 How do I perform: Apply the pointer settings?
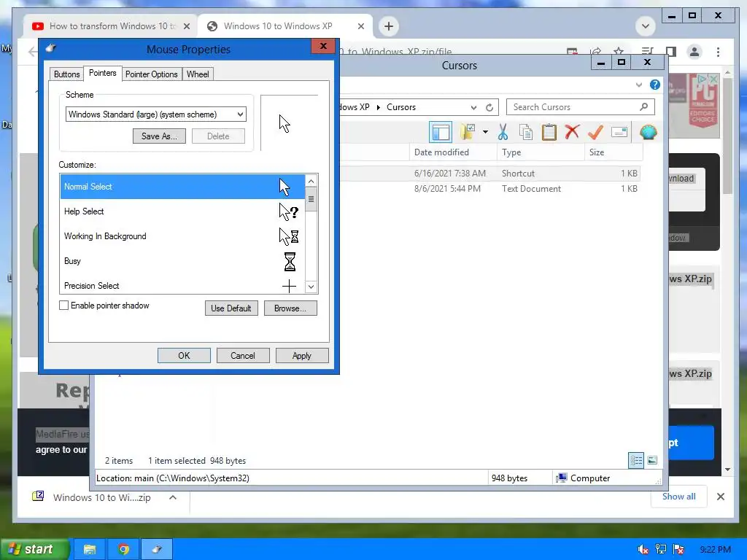pos(302,355)
